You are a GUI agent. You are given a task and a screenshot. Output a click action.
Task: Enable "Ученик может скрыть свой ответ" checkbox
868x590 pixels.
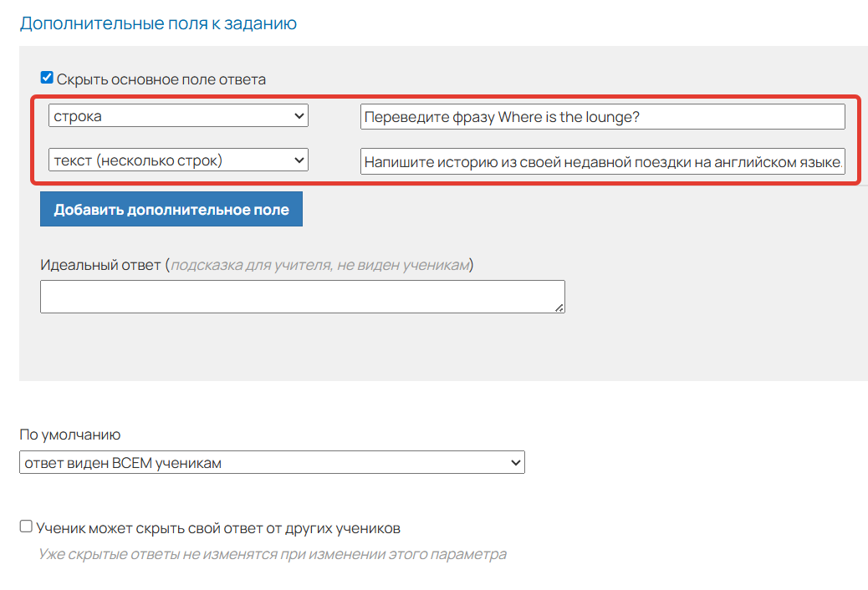[26, 526]
